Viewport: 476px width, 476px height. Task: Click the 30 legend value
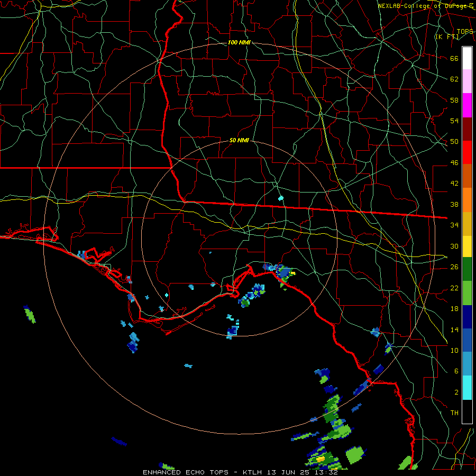(x=454, y=246)
